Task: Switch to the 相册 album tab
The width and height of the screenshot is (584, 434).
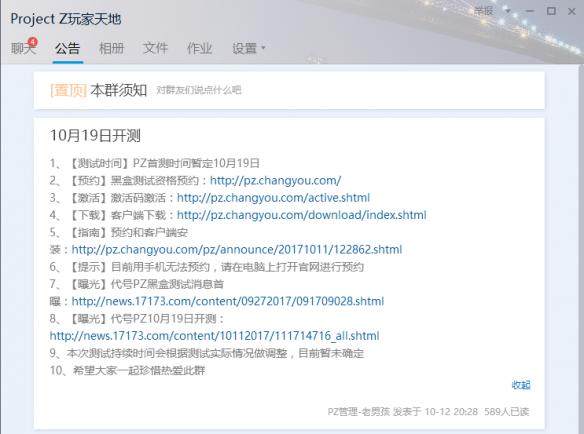Action: coord(111,48)
